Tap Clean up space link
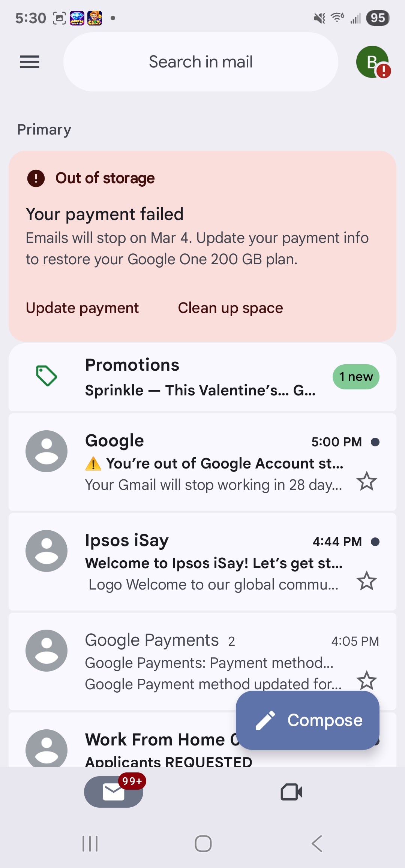This screenshot has height=868, width=405. pyautogui.click(x=230, y=308)
